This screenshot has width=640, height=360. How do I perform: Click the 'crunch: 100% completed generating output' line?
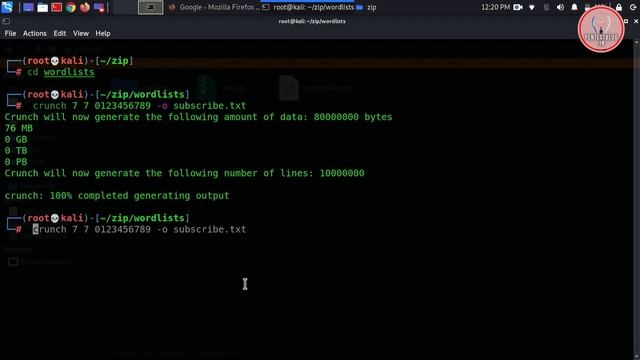click(x=117, y=196)
